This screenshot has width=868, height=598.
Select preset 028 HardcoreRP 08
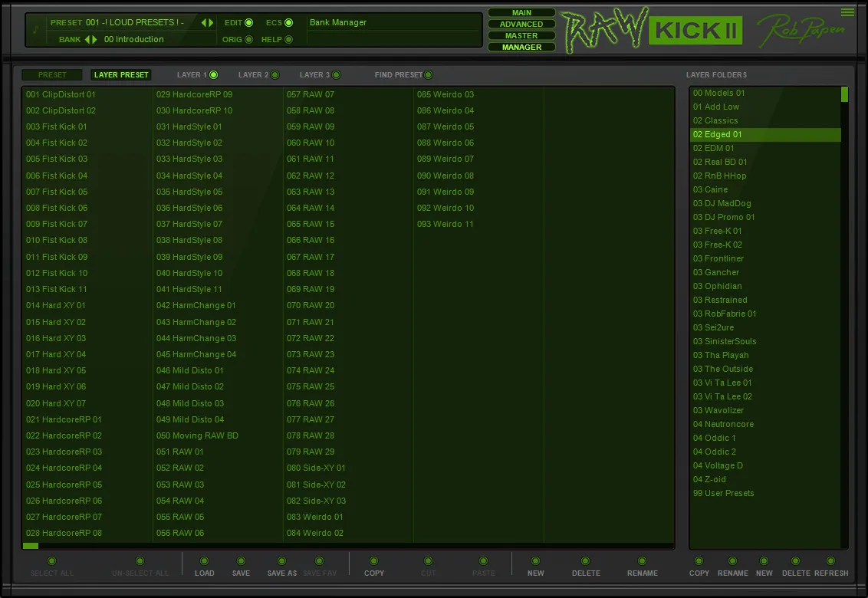(87, 534)
